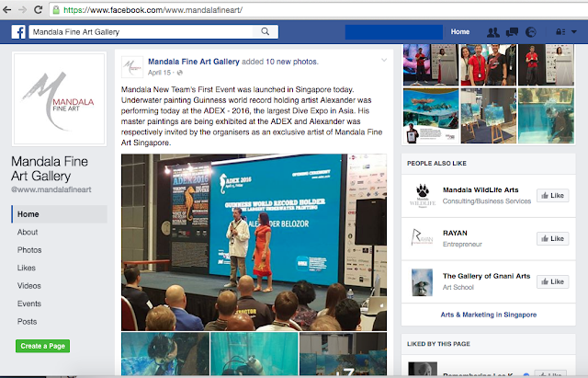Go to Home in the top bar

tap(460, 32)
